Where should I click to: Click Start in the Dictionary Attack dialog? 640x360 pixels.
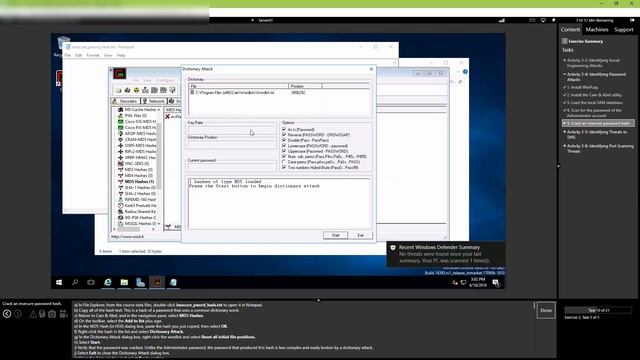(335, 236)
